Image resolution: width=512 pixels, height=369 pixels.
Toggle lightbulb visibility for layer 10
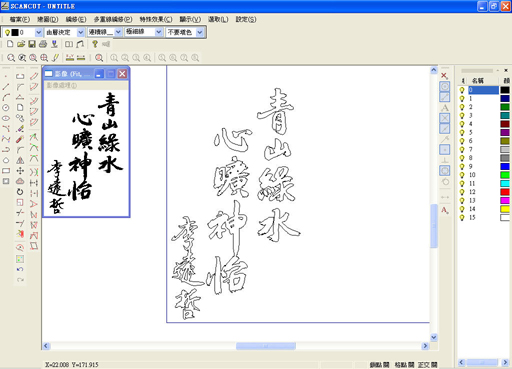(x=462, y=175)
